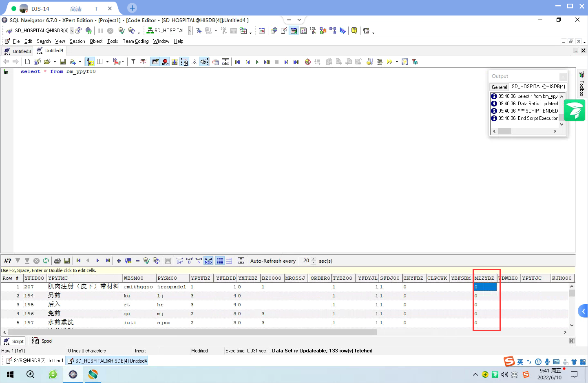Insert new row with the plus icon

click(119, 261)
